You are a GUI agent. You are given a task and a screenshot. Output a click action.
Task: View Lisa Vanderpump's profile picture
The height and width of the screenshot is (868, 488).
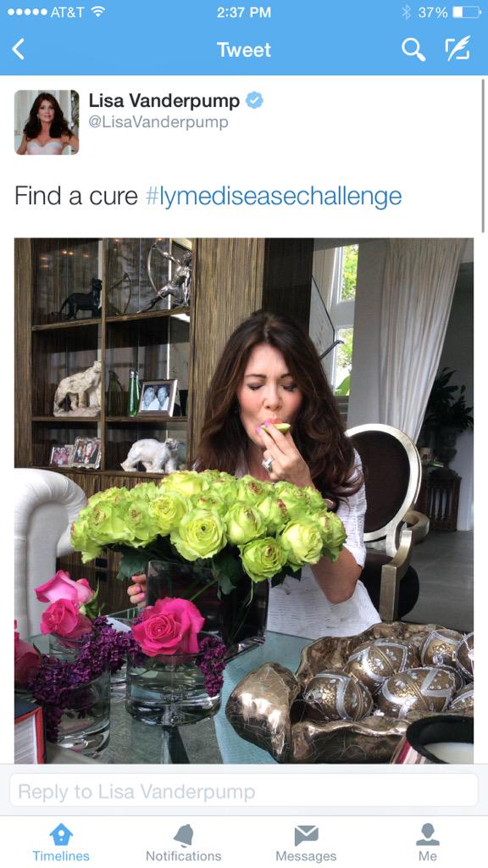(47, 122)
